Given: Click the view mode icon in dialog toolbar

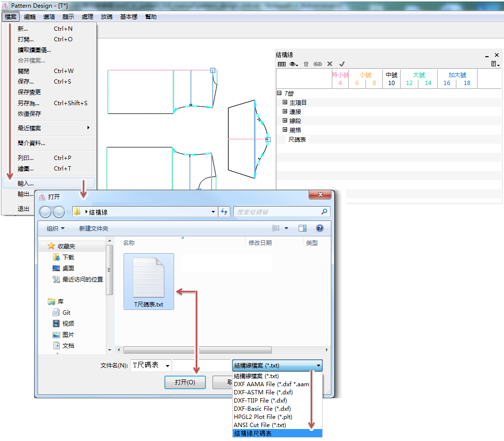Looking at the screenshot, I should point(276,228).
